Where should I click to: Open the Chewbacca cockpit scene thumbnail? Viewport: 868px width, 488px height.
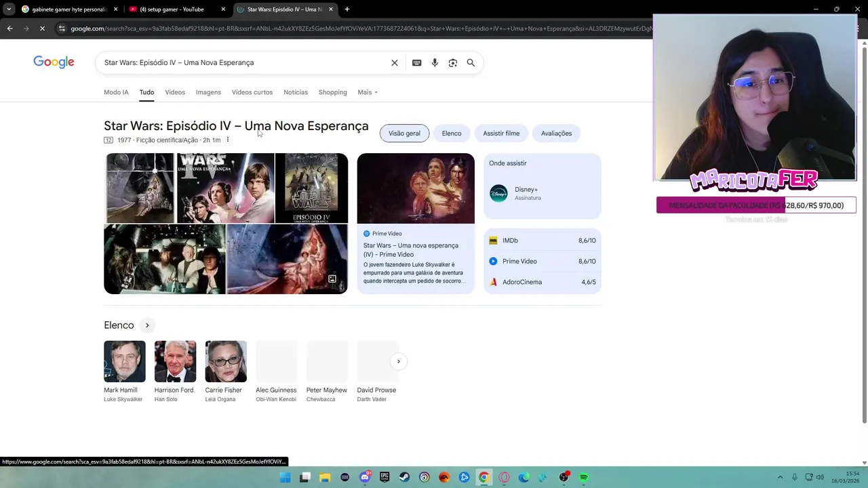165,259
